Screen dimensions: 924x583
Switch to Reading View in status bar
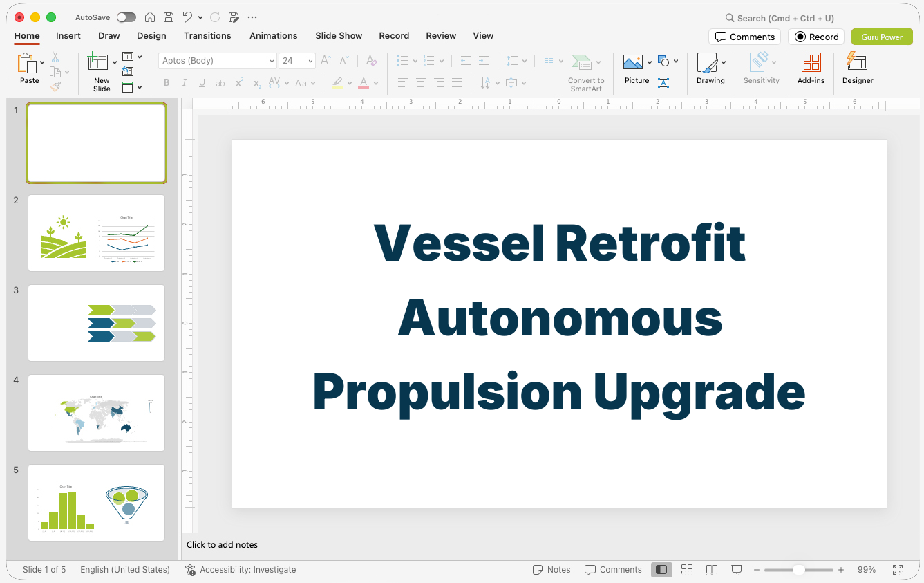click(712, 570)
